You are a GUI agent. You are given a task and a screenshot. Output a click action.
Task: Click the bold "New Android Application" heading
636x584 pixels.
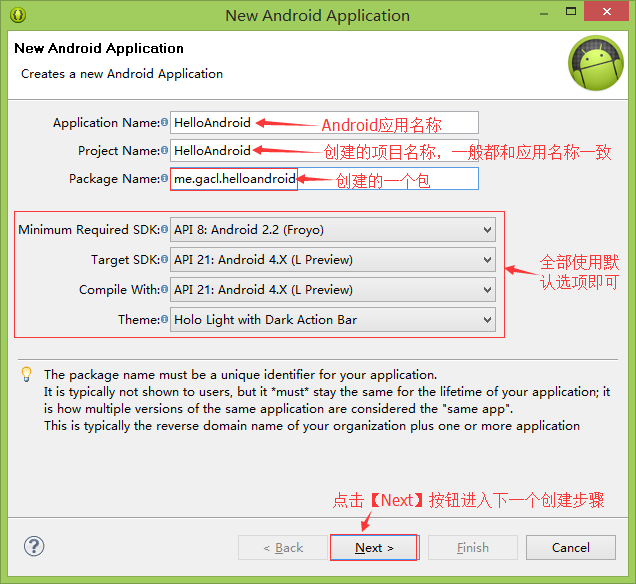(99, 48)
